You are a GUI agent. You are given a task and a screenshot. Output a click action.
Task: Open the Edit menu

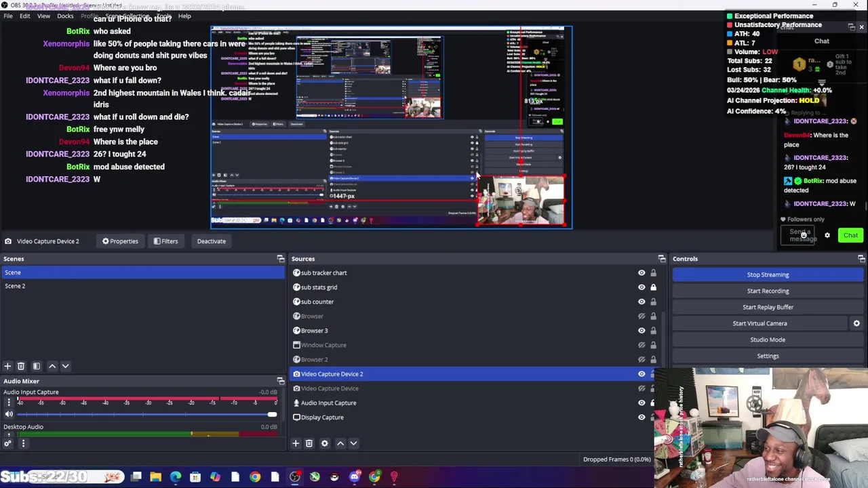(x=25, y=16)
